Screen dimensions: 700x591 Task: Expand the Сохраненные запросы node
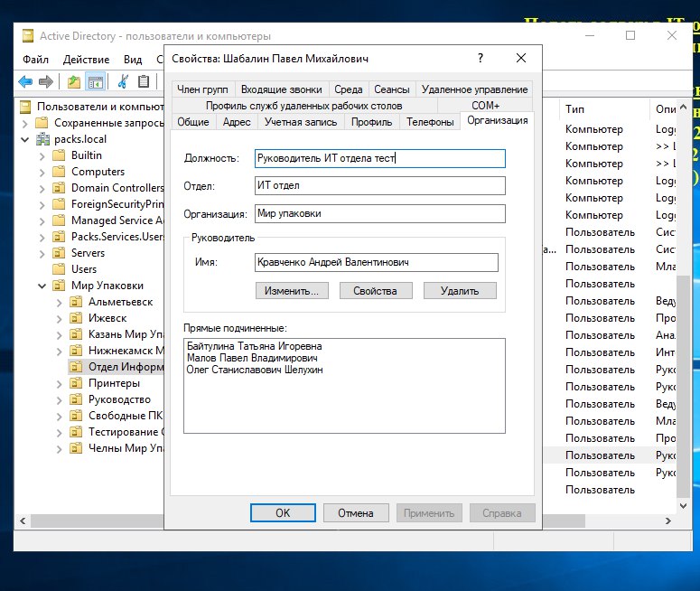[x=24, y=123]
